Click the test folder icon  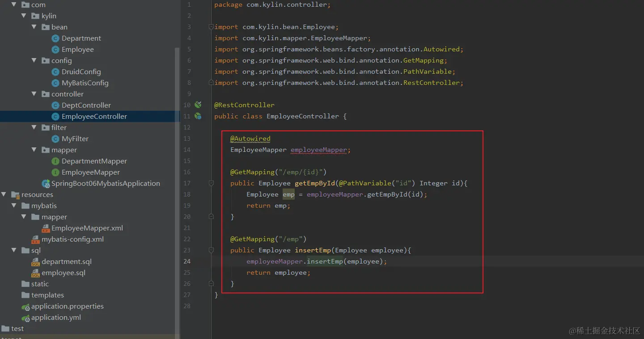tap(5, 329)
